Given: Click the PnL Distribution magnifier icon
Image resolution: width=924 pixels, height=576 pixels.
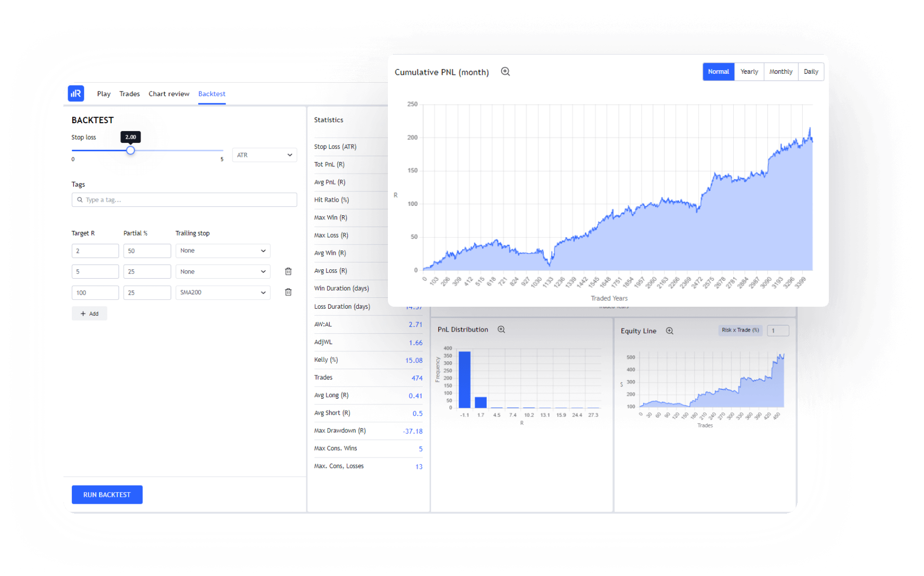Looking at the screenshot, I should tap(501, 329).
